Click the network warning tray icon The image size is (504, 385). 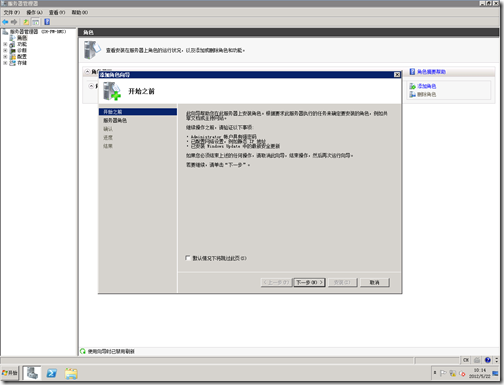[453, 373]
